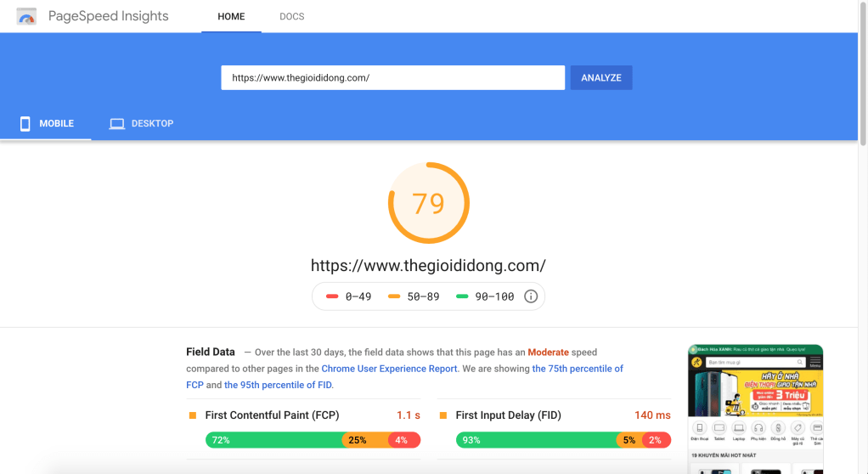Follow the 75th percentile of FCP link
The height and width of the screenshot is (474, 868).
click(578, 369)
